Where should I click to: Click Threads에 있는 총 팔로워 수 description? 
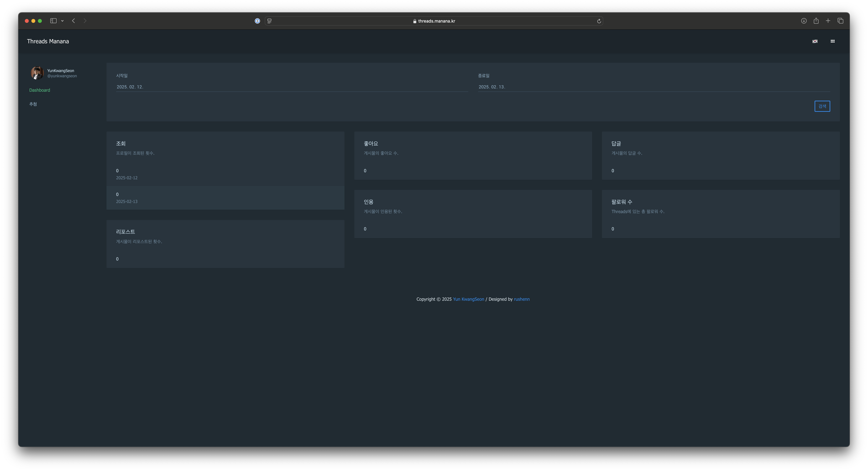(x=638, y=212)
